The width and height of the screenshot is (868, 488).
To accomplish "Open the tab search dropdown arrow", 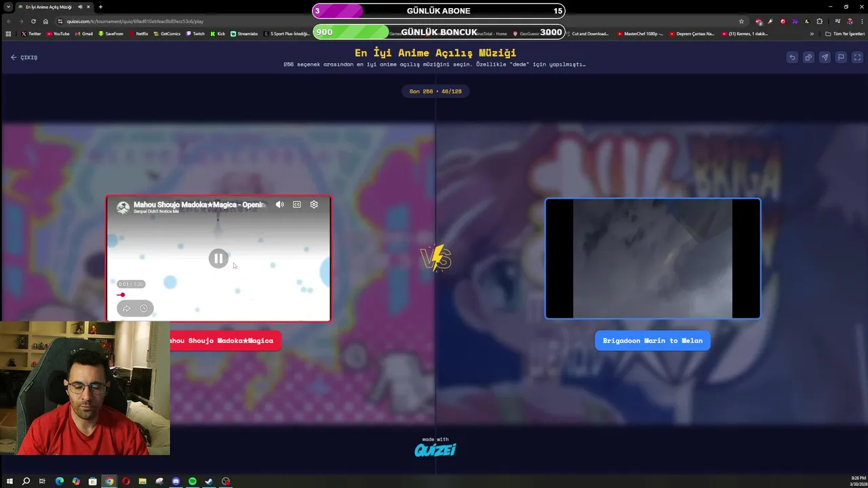I will pyautogui.click(x=7, y=7).
